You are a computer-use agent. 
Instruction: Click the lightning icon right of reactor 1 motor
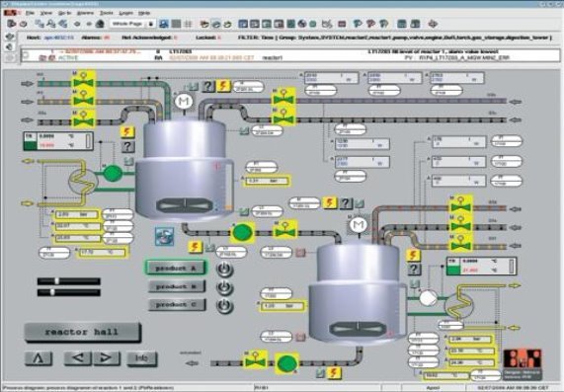point(223,86)
